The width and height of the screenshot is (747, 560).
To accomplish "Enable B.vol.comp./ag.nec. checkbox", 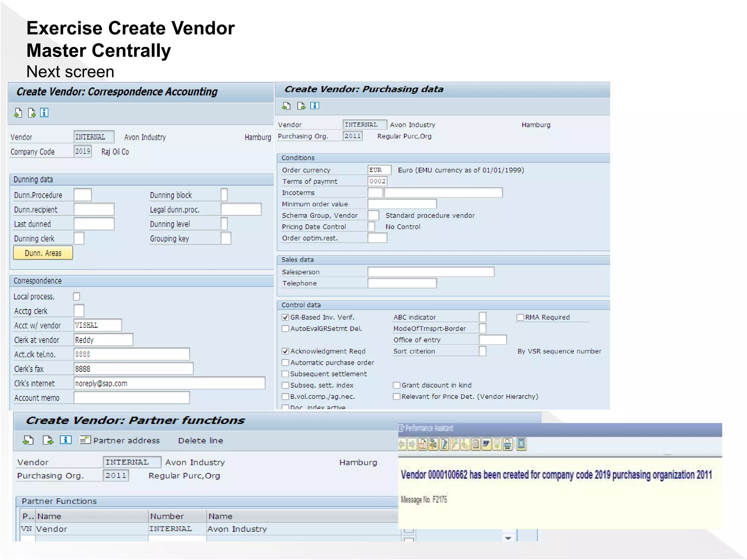I will point(285,396).
